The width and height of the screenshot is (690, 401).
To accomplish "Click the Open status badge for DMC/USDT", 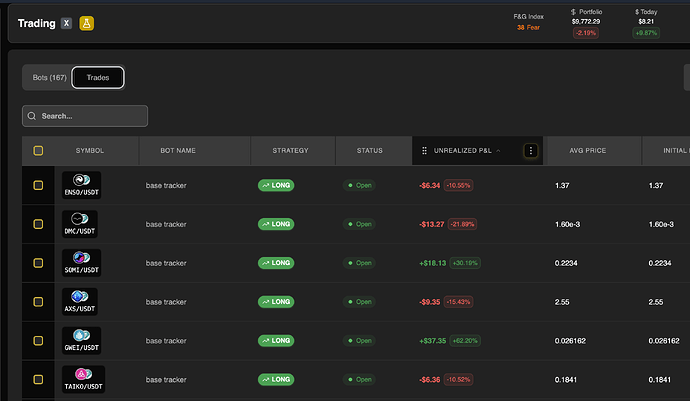I will tap(359, 224).
